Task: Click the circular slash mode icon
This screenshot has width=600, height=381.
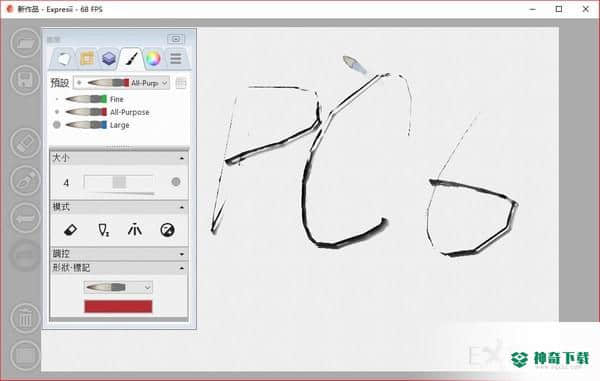Action: pos(167,230)
